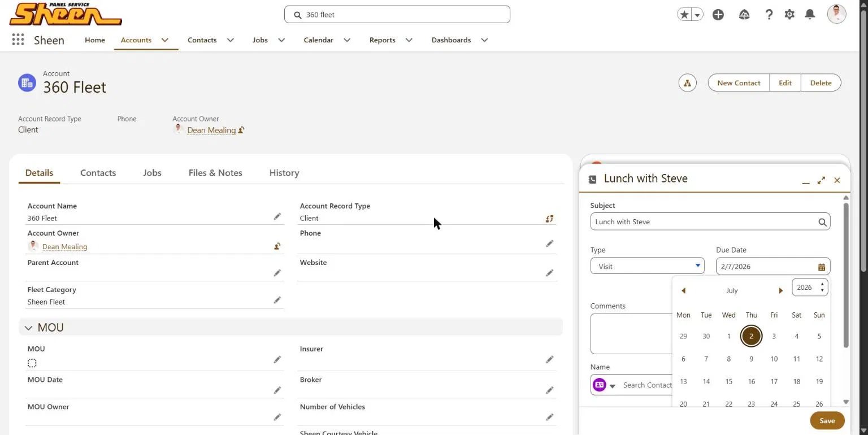868x435 pixels.
Task: Open the favorites list dropdown arrow
Action: [697, 15]
